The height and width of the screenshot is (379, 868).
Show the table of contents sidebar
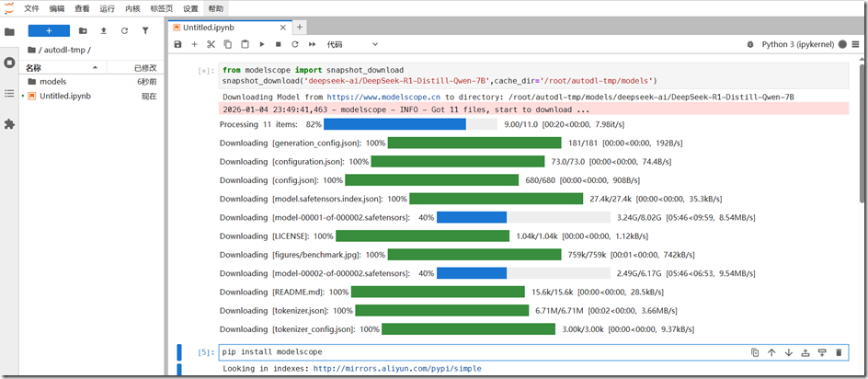tap(9, 94)
